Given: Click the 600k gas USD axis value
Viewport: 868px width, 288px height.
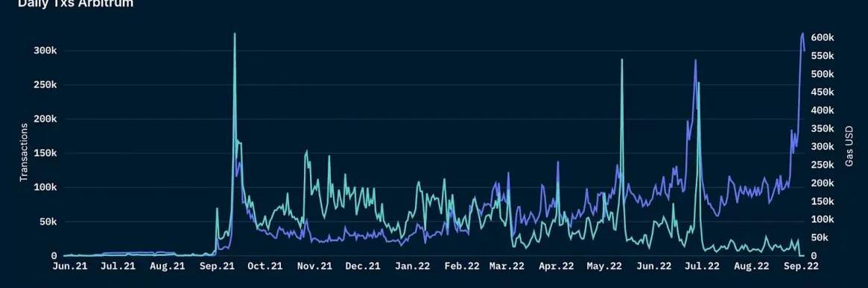Looking at the screenshot, I should click(x=823, y=37).
